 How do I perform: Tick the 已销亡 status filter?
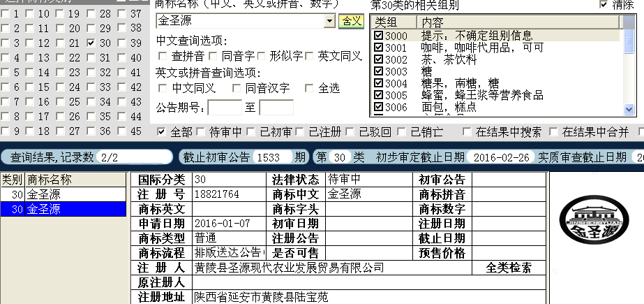point(402,131)
